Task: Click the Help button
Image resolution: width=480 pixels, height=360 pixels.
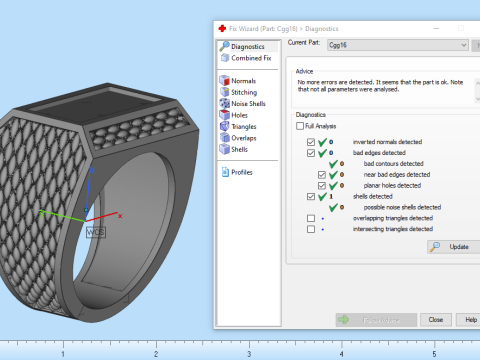Action: pyautogui.click(x=468, y=320)
